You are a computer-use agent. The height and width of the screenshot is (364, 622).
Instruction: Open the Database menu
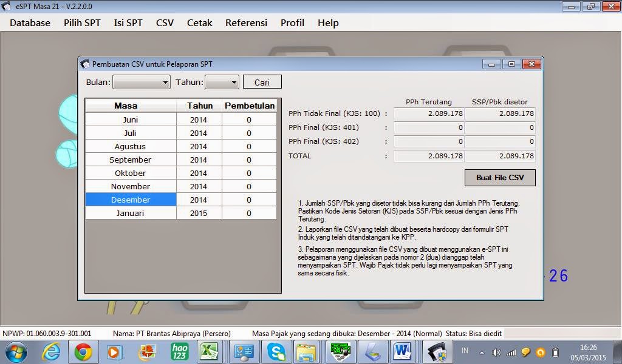(x=29, y=23)
